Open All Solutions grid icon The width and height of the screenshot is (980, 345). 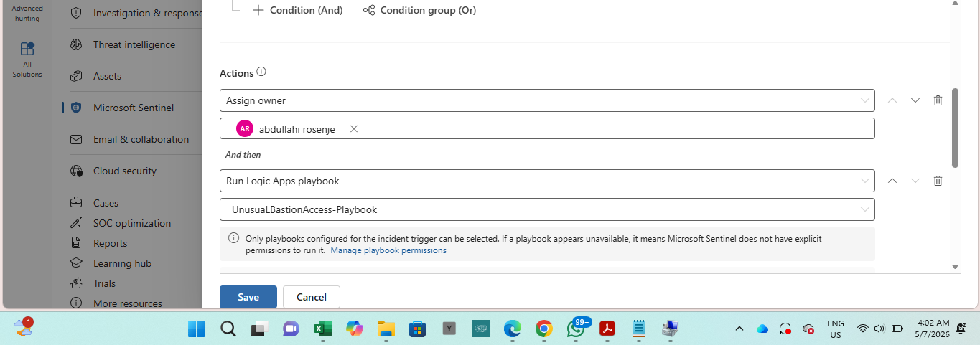(27, 49)
